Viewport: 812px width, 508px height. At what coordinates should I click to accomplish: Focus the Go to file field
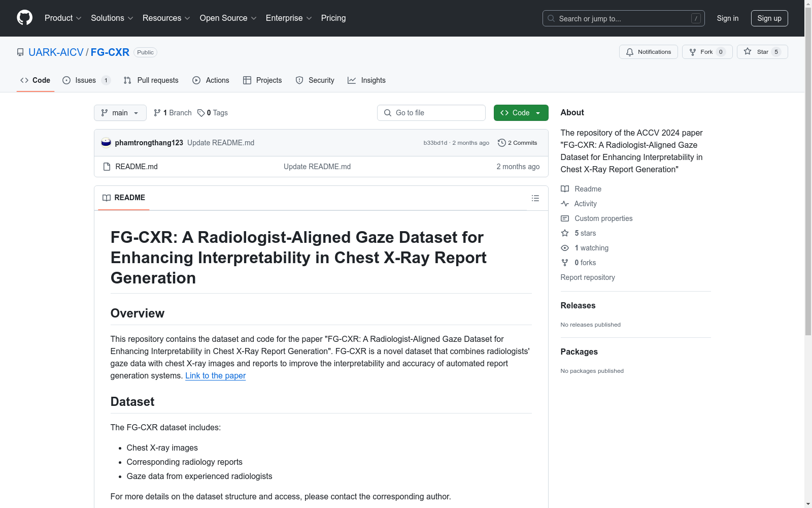tap(431, 113)
